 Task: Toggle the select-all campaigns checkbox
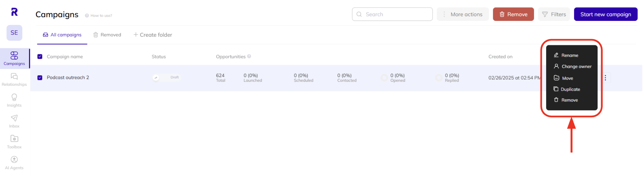point(40,56)
